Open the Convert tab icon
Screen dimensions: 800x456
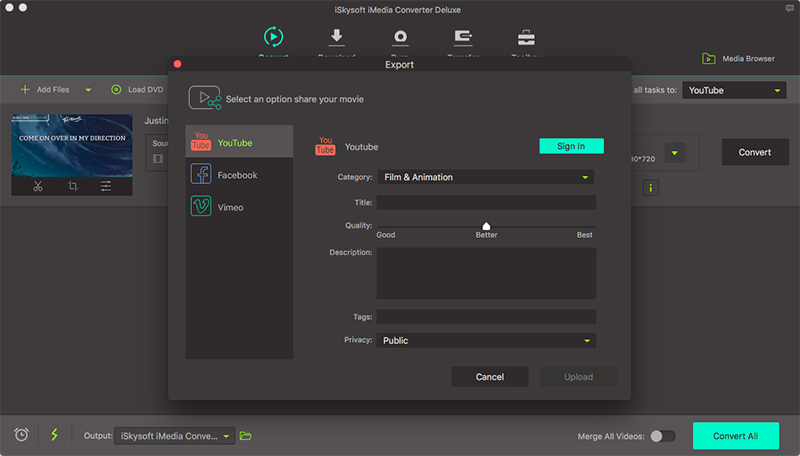[273, 37]
